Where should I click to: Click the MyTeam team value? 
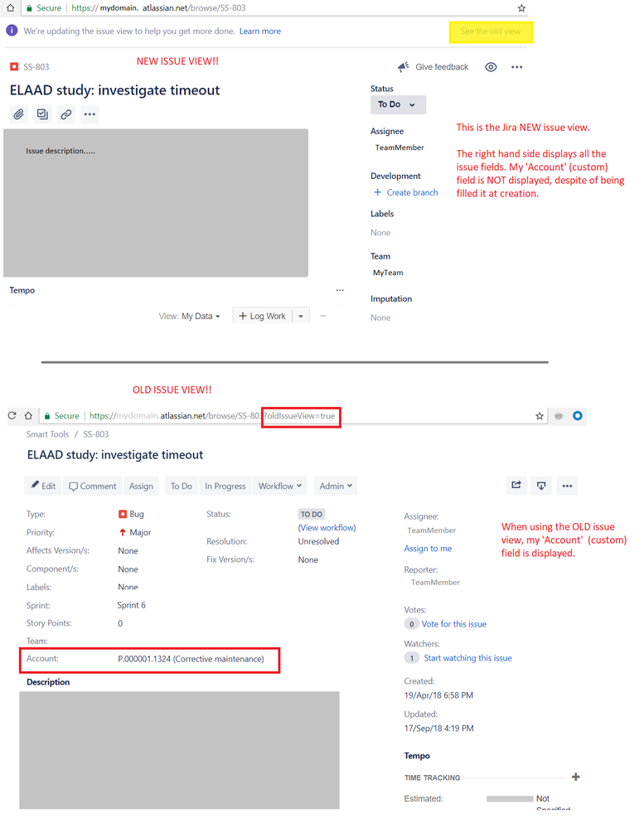[x=388, y=273]
